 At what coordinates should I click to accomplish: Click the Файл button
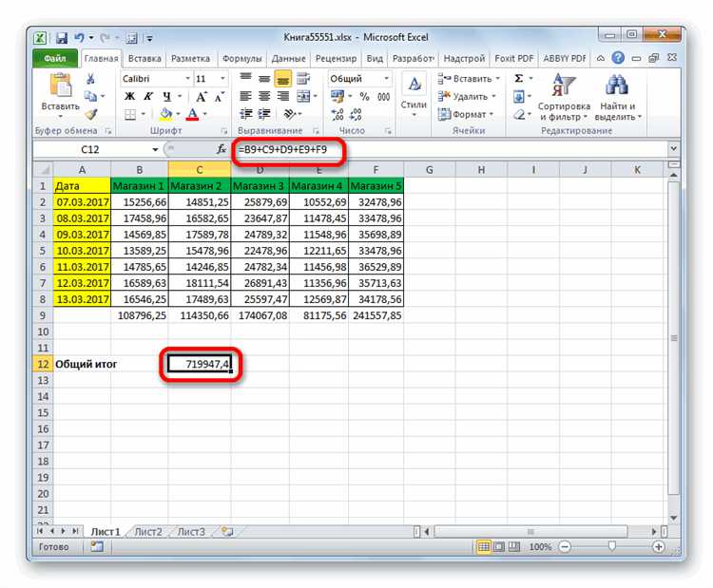click(55, 59)
